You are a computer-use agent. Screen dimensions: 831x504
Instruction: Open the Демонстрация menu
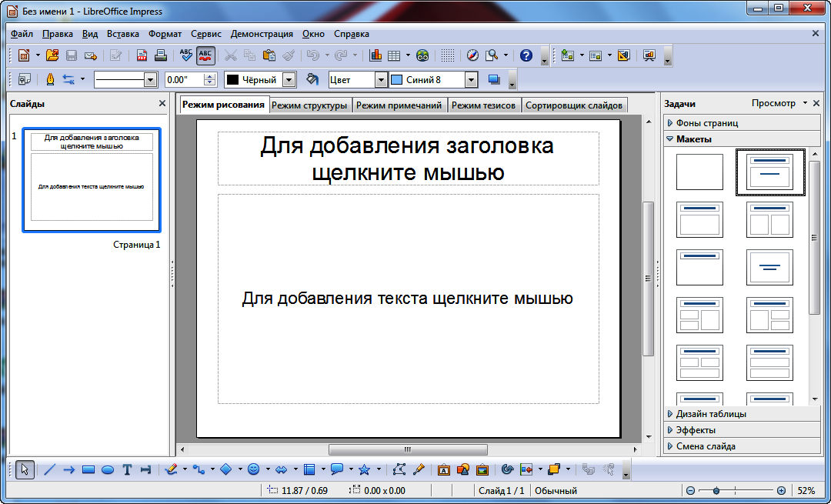262,33
